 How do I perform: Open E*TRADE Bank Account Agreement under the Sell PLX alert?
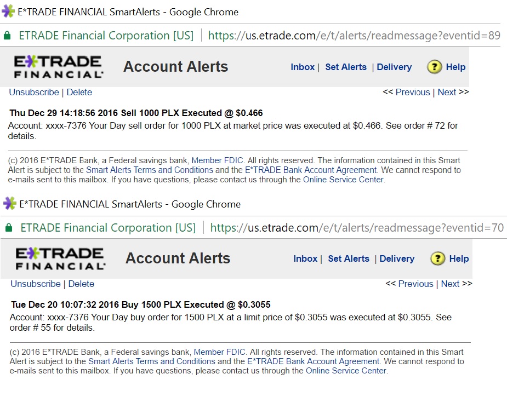(x=311, y=170)
